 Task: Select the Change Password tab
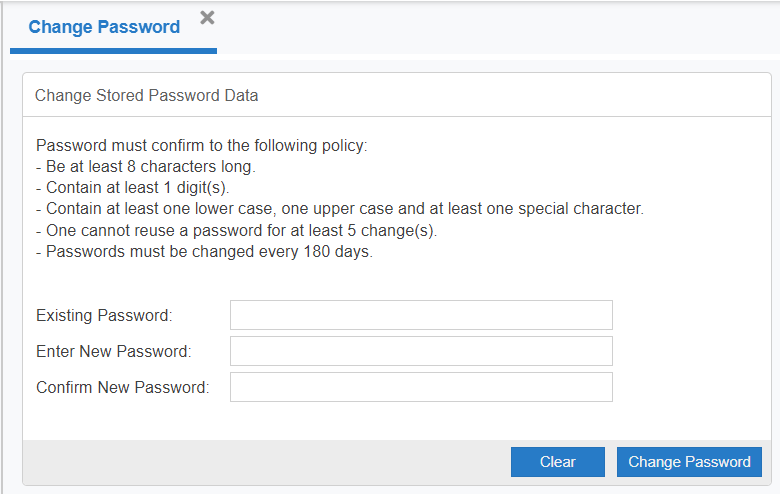tap(104, 27)
